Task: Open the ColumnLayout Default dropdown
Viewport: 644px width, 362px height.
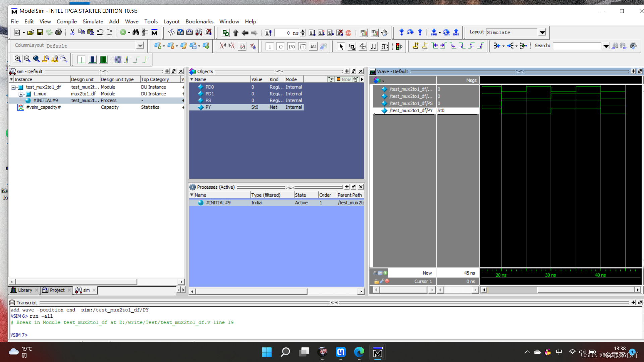Action: pyautogui.click(x=140, y=46)
